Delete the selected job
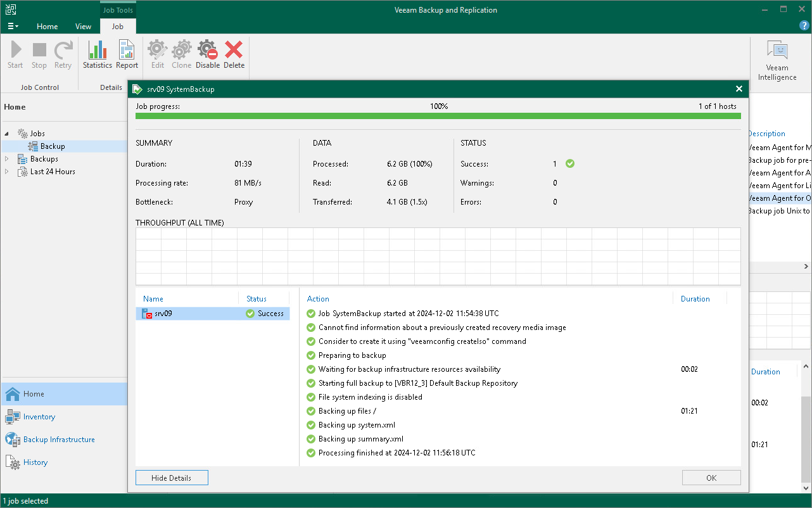The image size is (812, 508). 234,54
